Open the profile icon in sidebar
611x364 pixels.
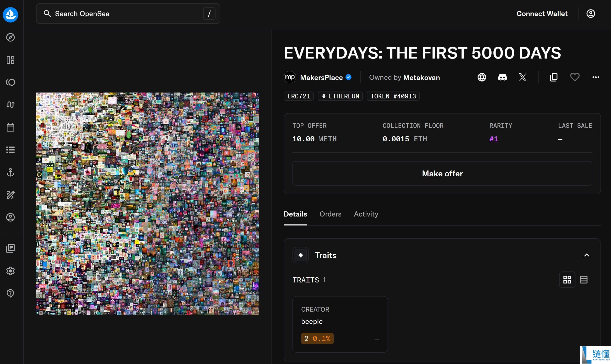pos(10,217)
